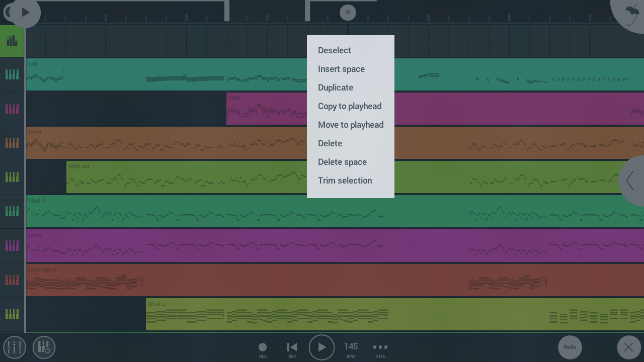Open the mixer faders icon
Screen dimensions: 644x362
(15, 347)
